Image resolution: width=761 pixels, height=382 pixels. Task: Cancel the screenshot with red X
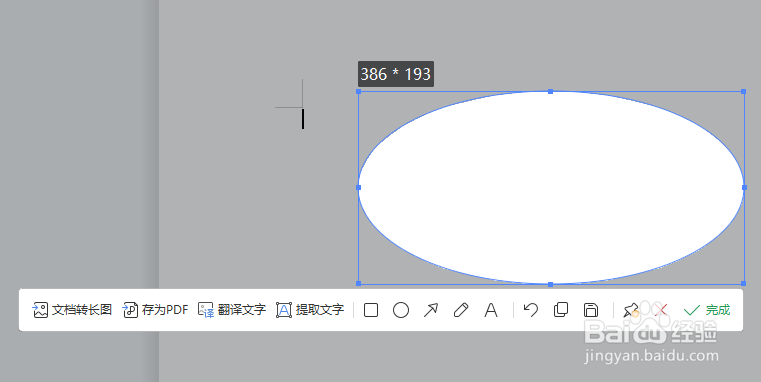click(660, 310)
